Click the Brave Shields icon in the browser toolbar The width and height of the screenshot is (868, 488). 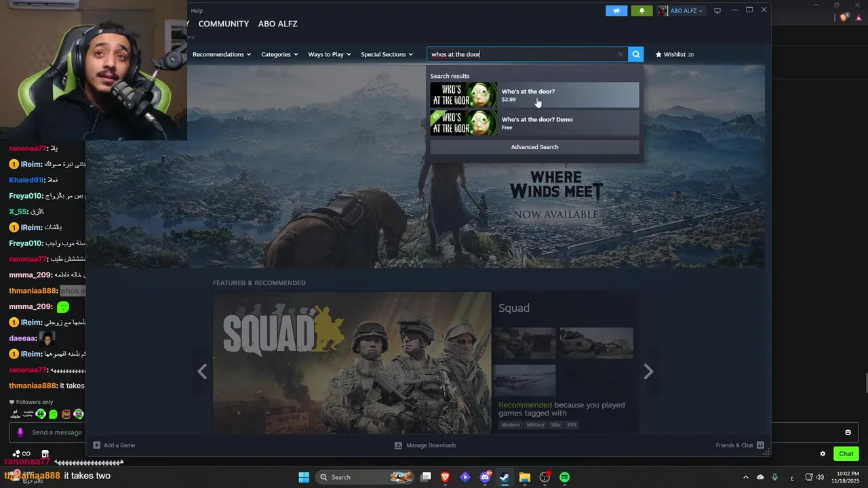pyautogui.click(x=844, y=18)
